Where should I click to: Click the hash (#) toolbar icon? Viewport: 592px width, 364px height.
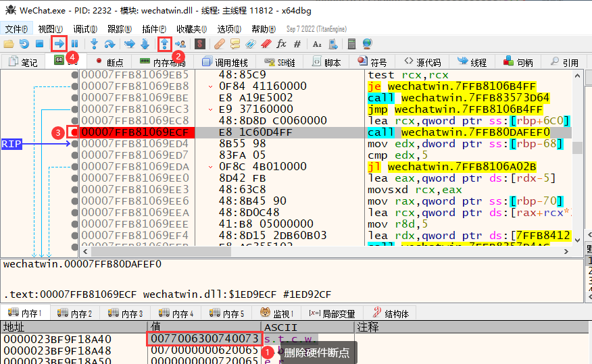(297, 44)
